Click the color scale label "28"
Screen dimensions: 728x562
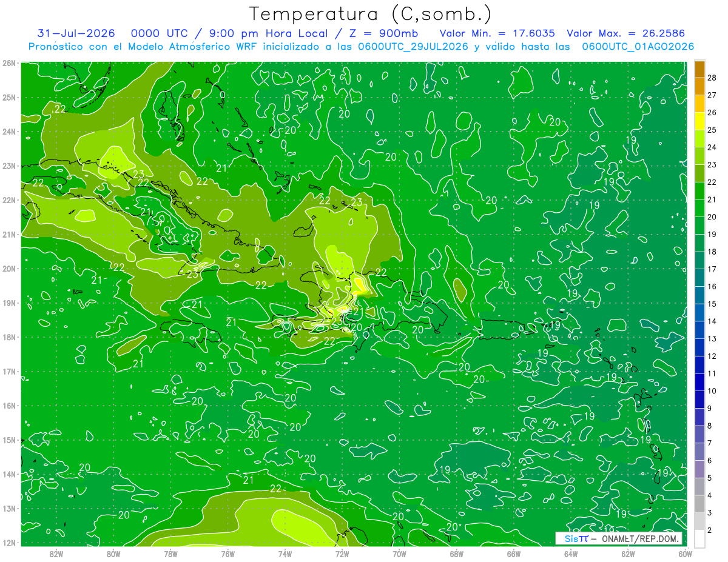(712, 78)
